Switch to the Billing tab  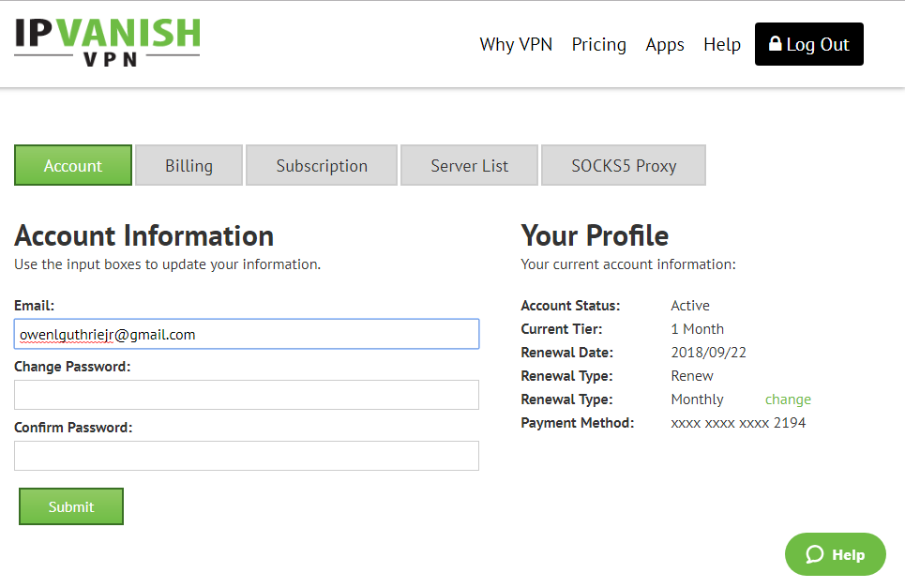pyautogui.click(x=189, y=165)
